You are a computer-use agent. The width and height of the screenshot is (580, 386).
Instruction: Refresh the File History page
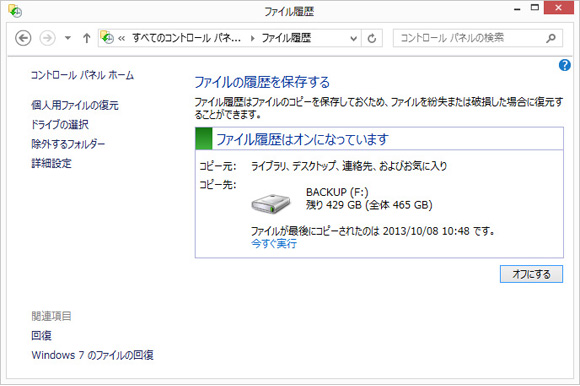(372, 38)
